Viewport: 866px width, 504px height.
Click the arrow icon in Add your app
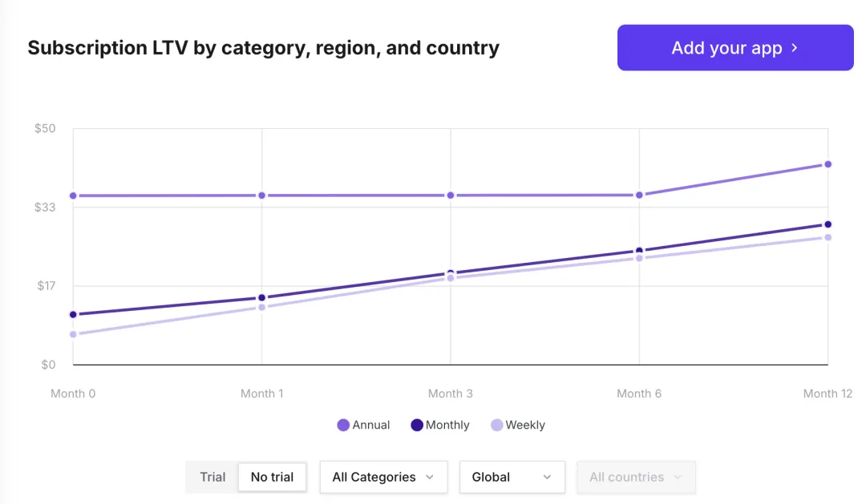click(795, 48)
